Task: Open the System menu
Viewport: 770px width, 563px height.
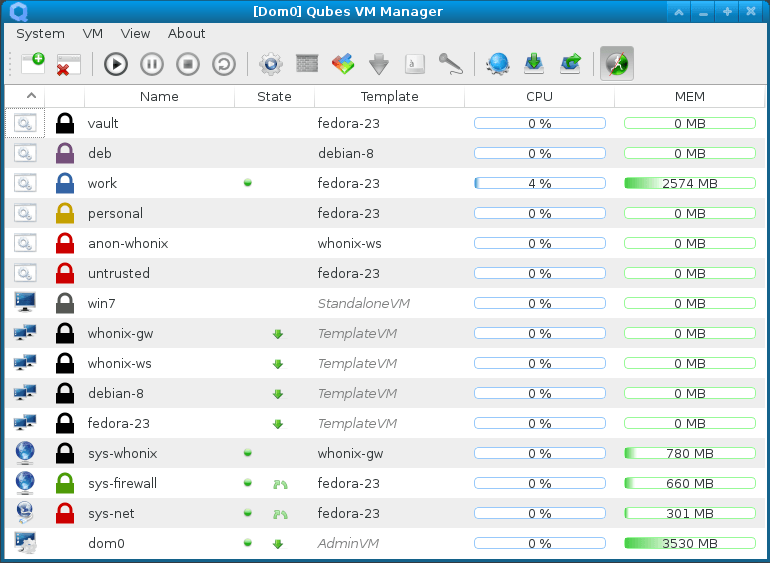Action: click(40, 33)
